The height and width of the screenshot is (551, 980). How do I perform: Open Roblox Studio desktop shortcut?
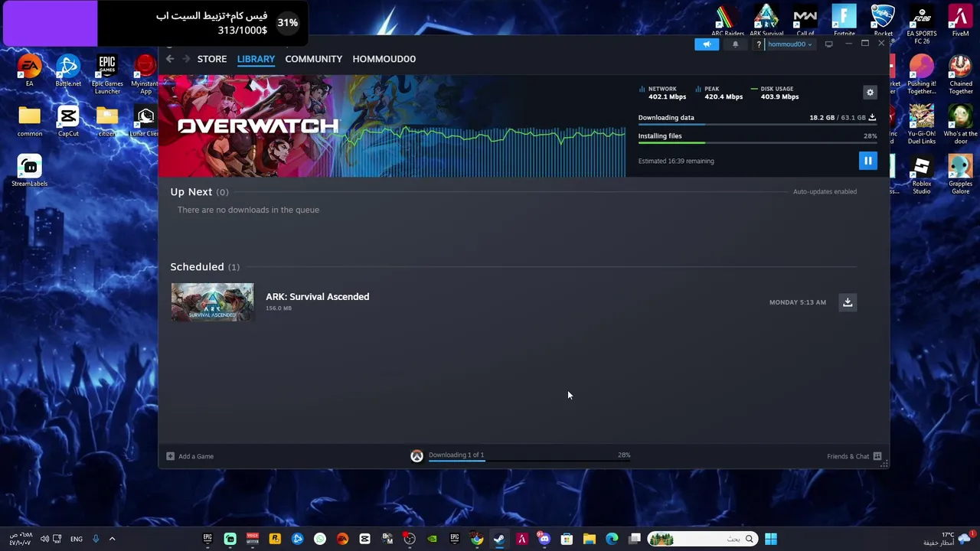tap(922, 174)
